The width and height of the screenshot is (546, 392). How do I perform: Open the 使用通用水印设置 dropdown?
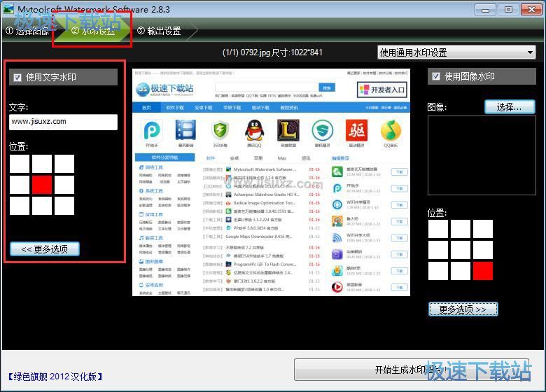(456, 52)
